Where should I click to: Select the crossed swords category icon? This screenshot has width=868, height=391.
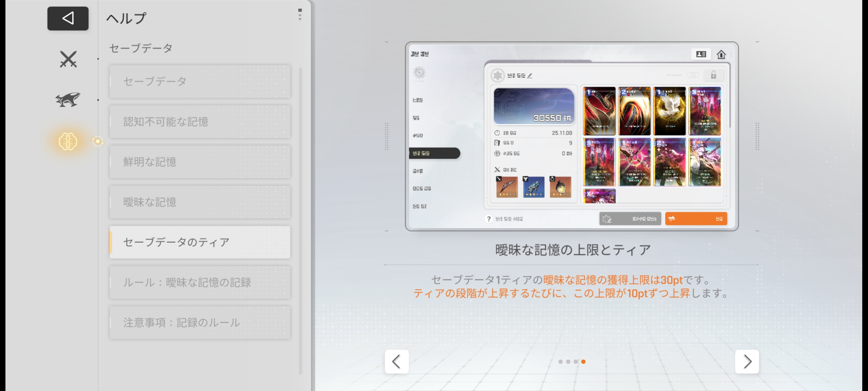[x=68, y=59]
